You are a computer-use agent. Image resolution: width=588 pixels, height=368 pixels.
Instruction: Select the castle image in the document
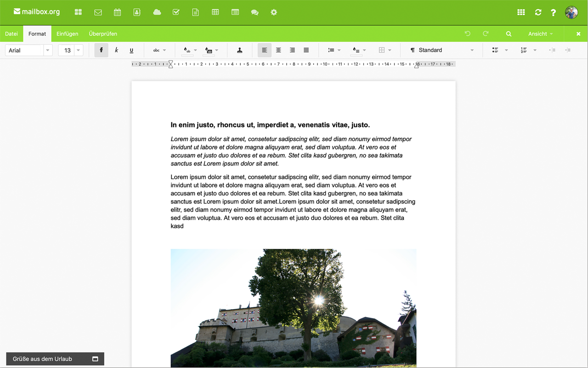pos(294,308)
